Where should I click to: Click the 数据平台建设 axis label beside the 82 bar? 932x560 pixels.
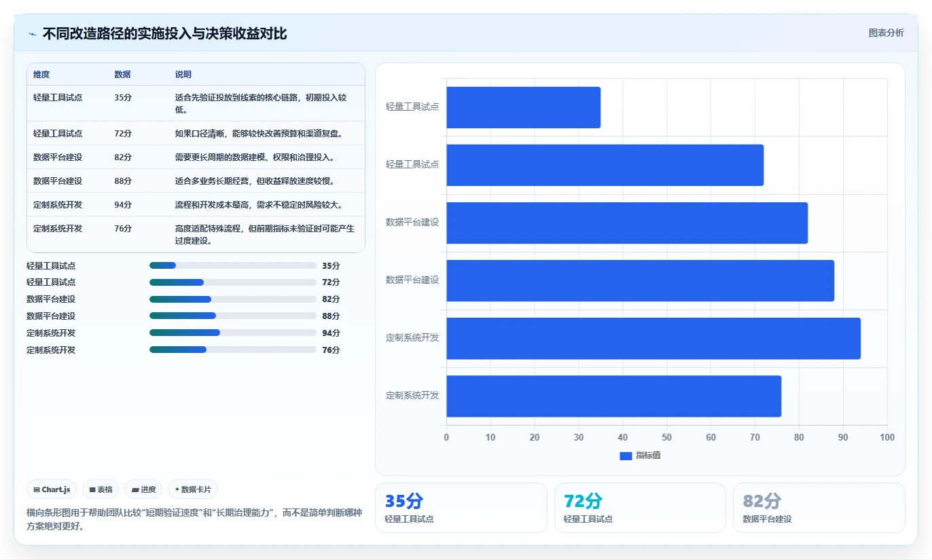point(412,222)
